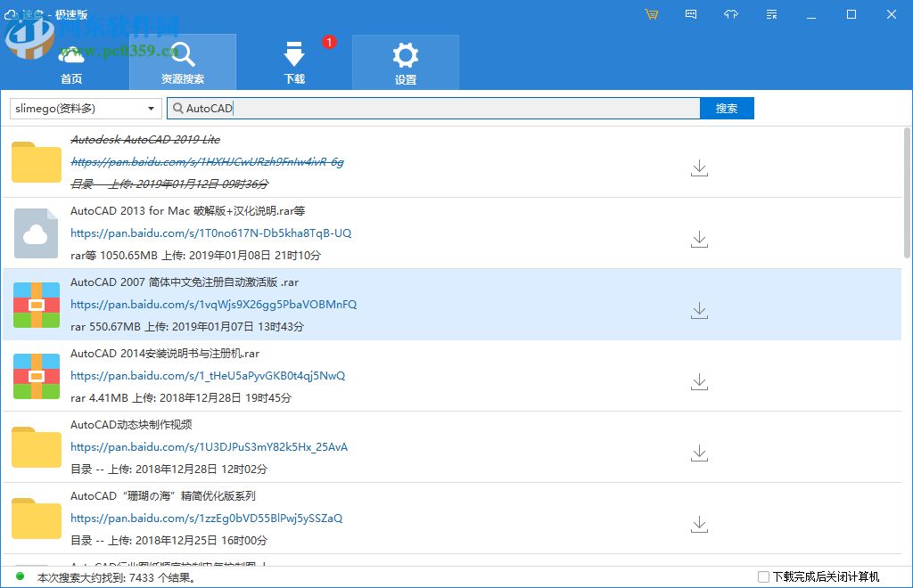
Task: Click download icon for AutoCAD 2014安装说明书
Action: (699, 381)
